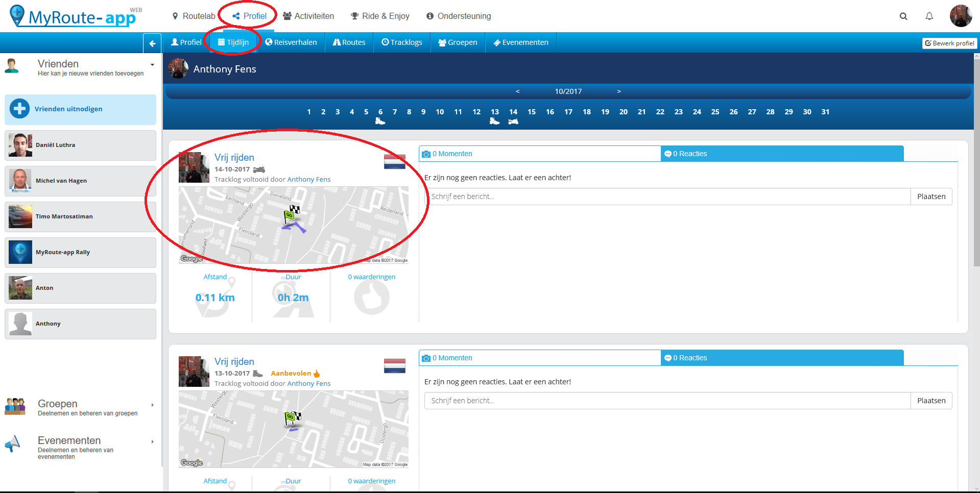Collapse the Vrienden section dropdown
Viewport: 980px width, 493px height.
(x=152, y=65)
